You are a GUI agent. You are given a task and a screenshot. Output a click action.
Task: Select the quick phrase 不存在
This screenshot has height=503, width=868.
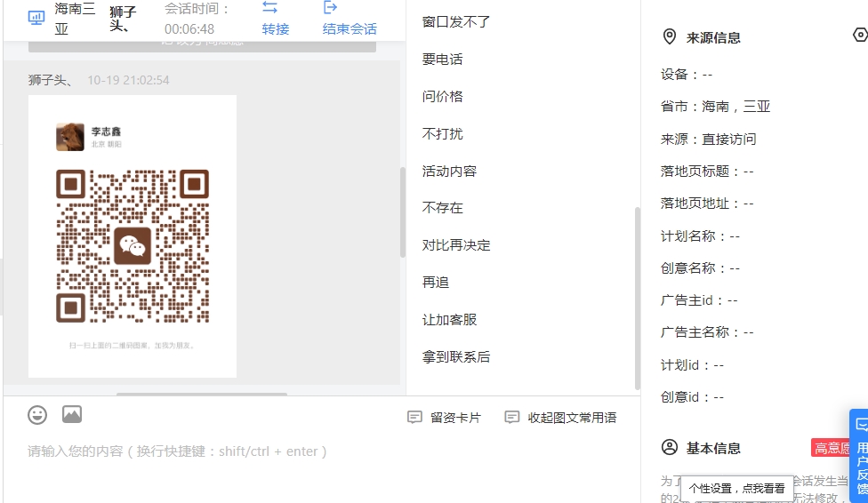pos(442,207)
